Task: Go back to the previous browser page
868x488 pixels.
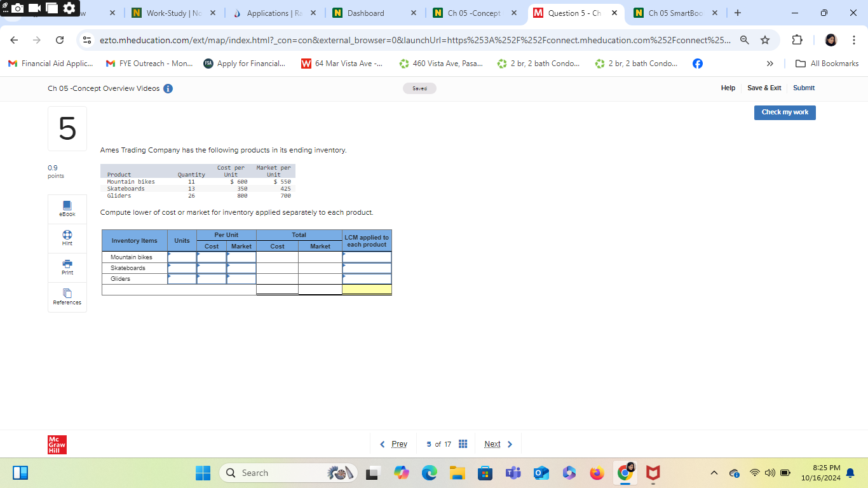Action: [x=15, y=40]
